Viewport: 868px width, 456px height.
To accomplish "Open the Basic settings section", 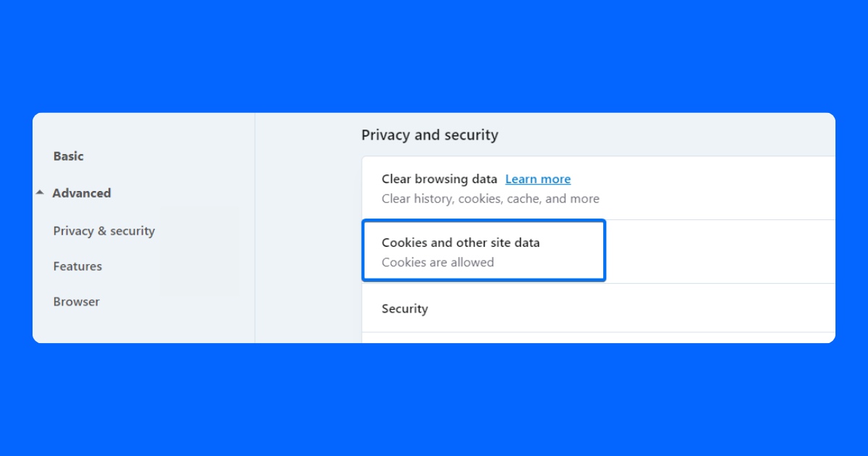I will pyautogui.click(x=68, y=156).
